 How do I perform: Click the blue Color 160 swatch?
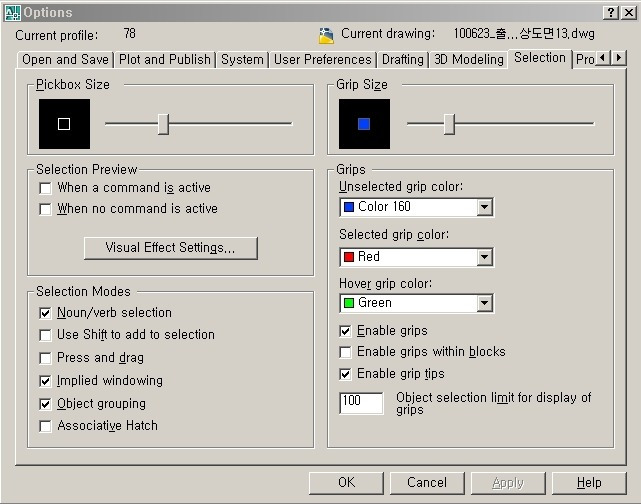[349, 207]
